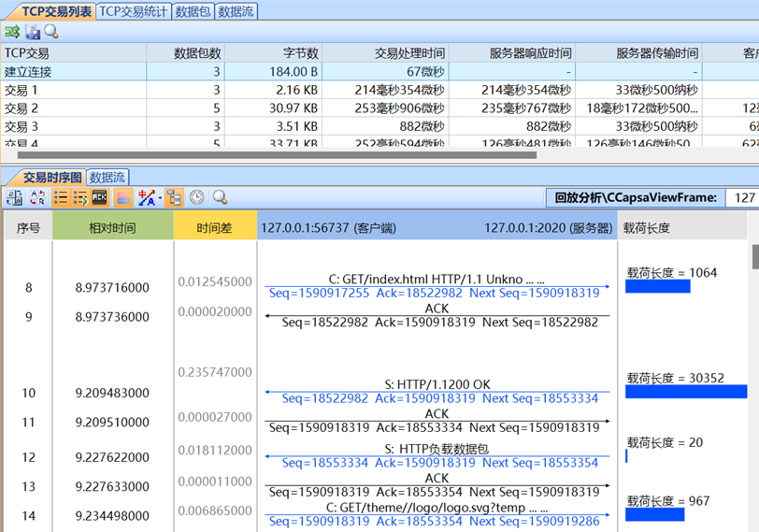Sort by the 字节数 column header
Screen dimensions: 759x532
point(274,52)
